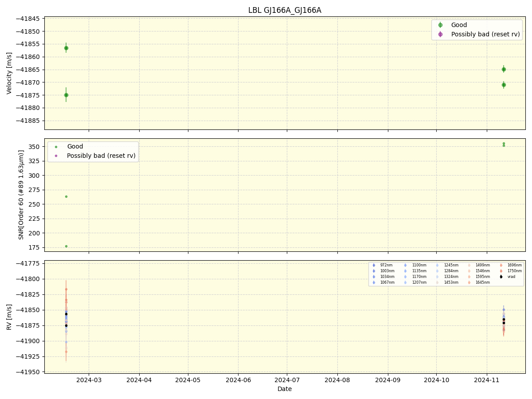Click the plot title LBL GJ166A_GJ166A
The width and height of the screenshot is (532, 399).
(285, 10)
